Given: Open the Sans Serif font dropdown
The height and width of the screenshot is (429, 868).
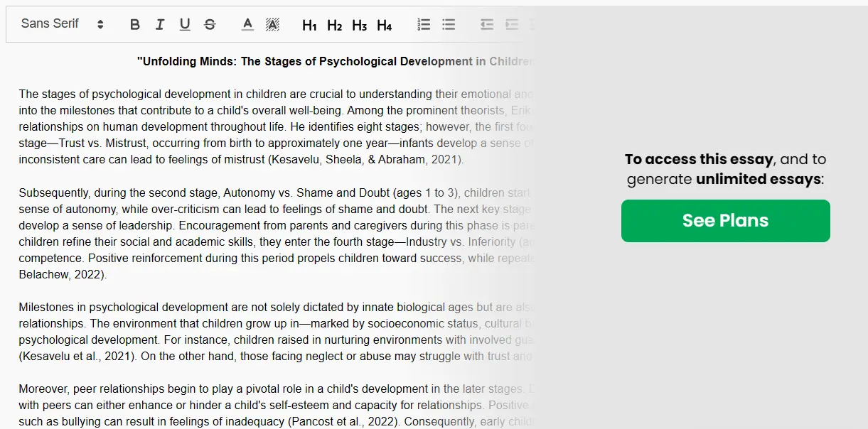Looking at the screenshot, I should 63,24.
